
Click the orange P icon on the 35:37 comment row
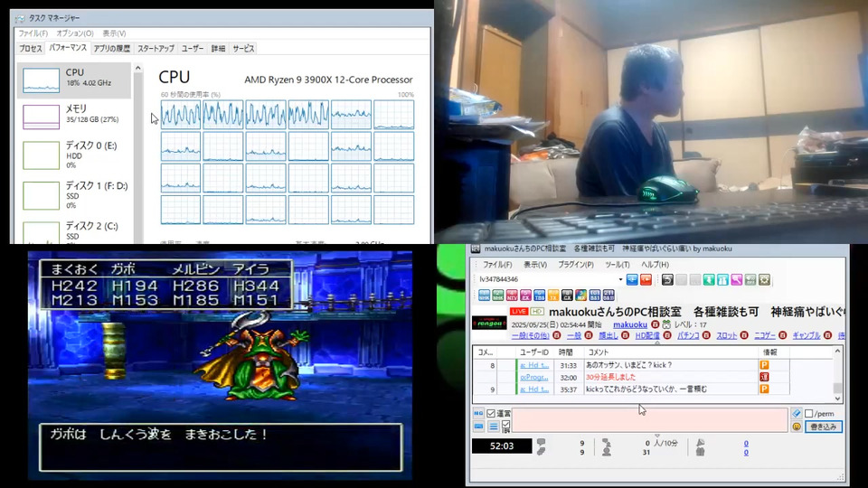[765, 389]
